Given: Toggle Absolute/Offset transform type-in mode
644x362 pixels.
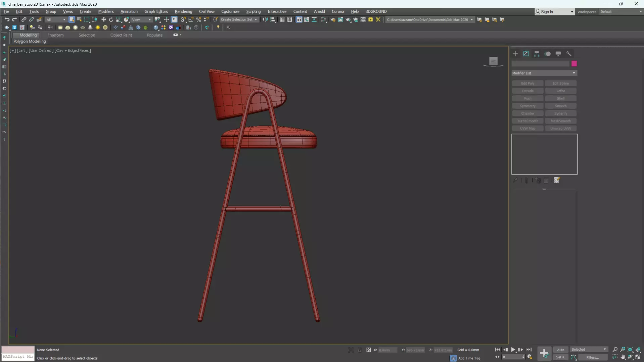Looking at the screenshot, I should point(369,350).
